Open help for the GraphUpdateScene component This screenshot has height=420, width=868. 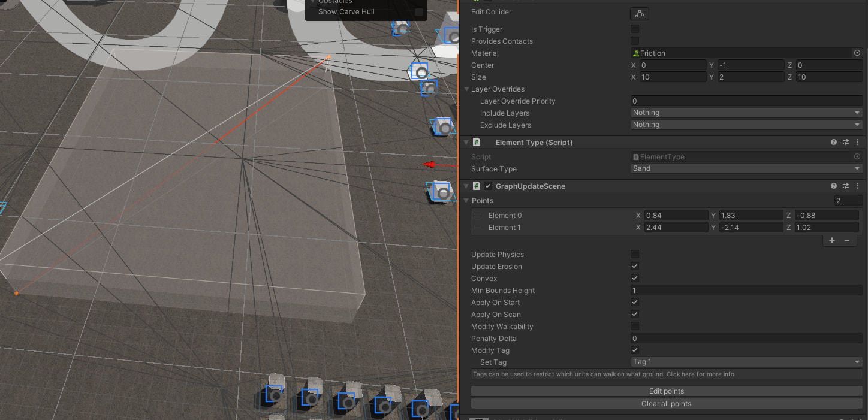(833, 186)
